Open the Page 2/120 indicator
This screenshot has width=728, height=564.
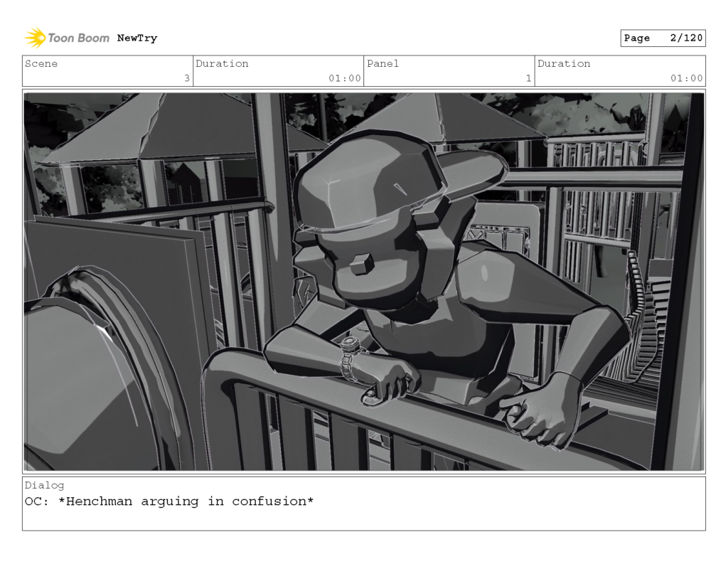(x=663, y=38)
